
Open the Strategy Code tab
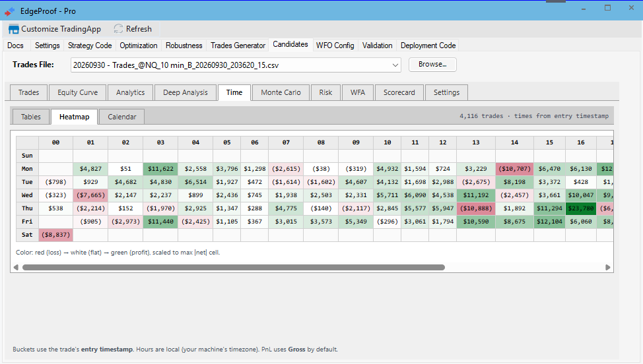point(90,45)
